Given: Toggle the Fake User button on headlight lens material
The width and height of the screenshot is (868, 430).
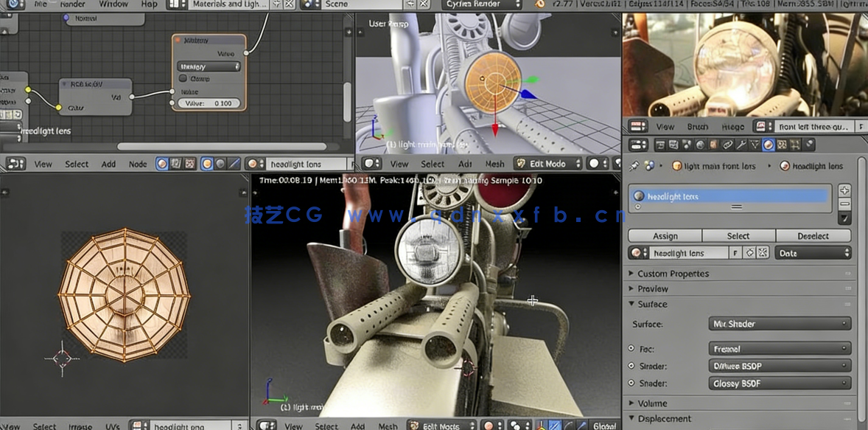Looking at the screenshot, I should click(735, 253).
